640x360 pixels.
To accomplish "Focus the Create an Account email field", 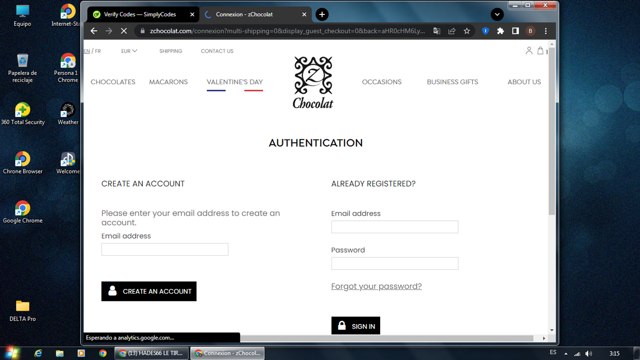I will [165, 249].
